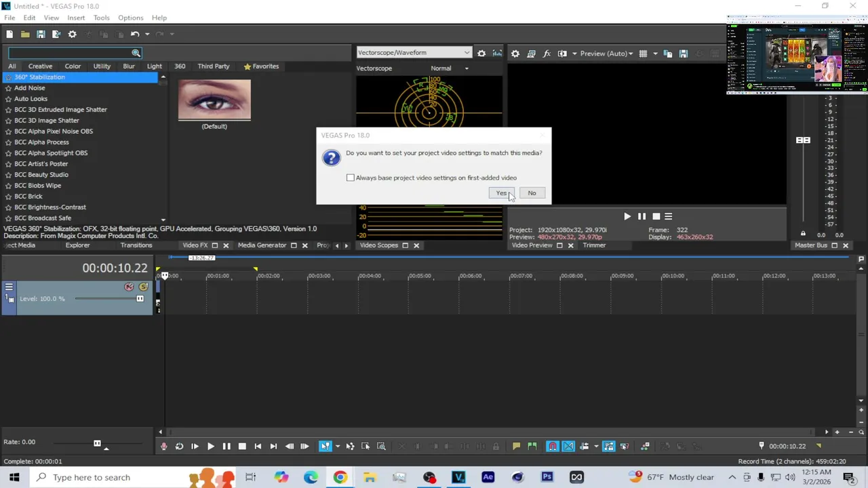Image resolution: width=868 pixels, height=488 pixels.
Task: Select Add Noise in plugin list
Action: tap(29, 88)
